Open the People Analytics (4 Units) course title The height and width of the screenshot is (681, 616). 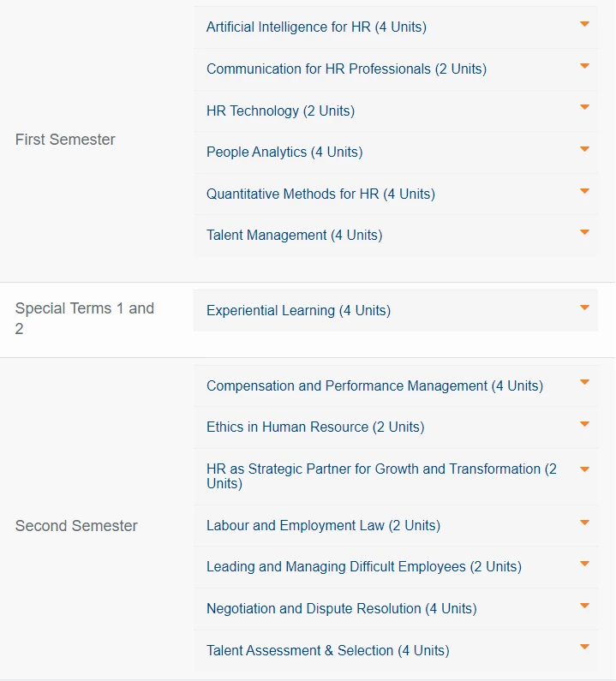pos(284,152)
